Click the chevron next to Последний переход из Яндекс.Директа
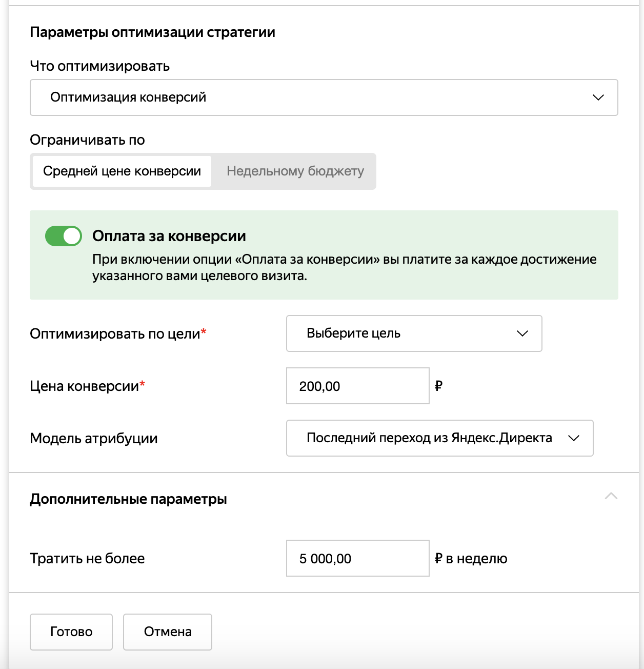644x669 pixels. point(574,438)
